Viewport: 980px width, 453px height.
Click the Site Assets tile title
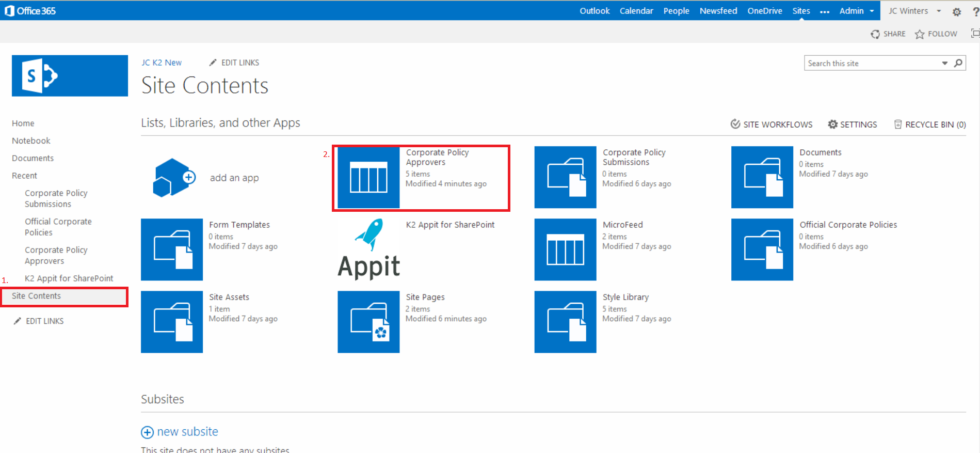click(x=229, y=297)
